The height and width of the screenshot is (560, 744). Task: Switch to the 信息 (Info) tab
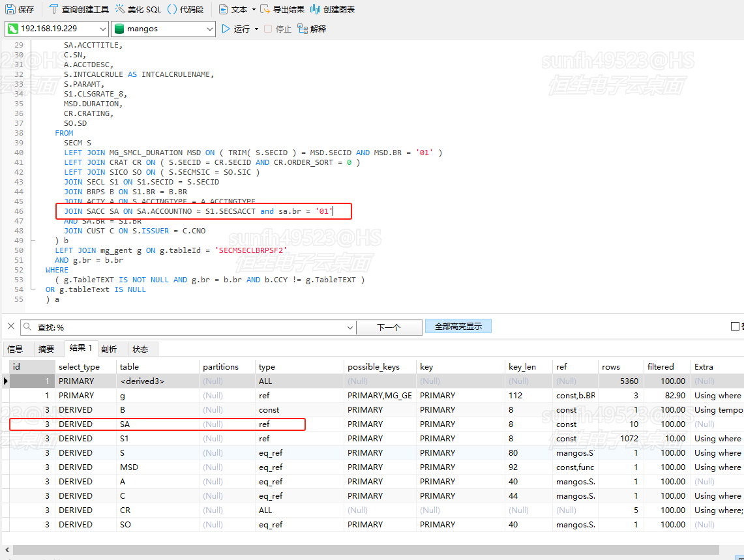click(x=15, y=349)
